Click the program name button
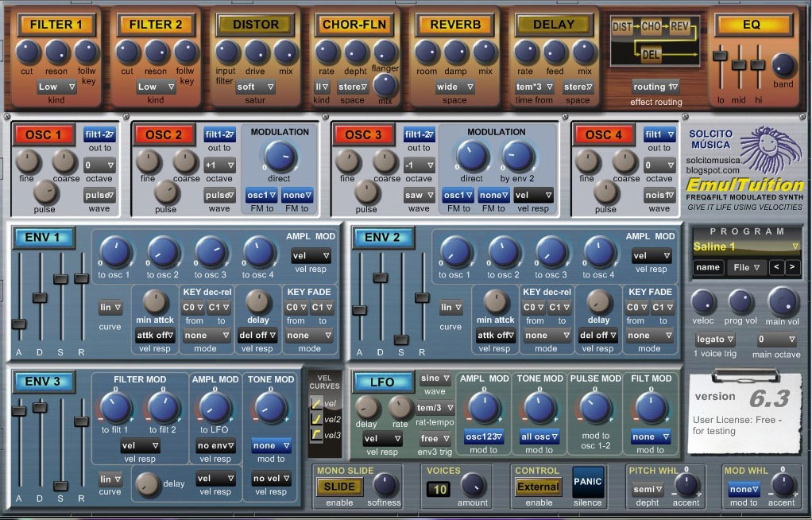This screenshot has width=812, height=520. pyautogui.click(x=708, y=267)
